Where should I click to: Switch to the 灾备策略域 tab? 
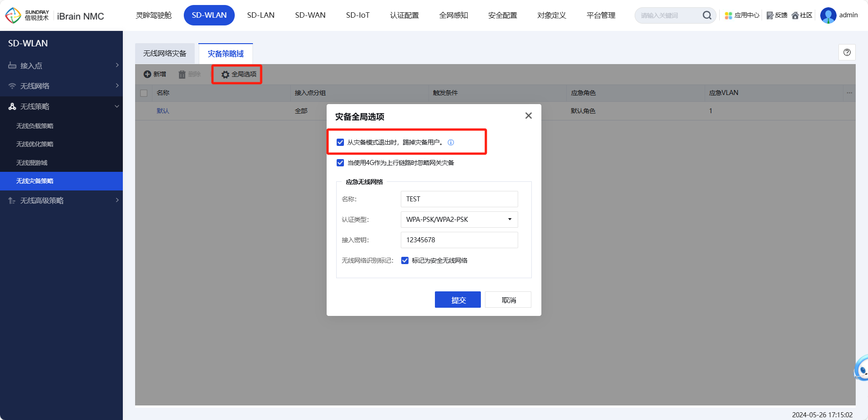tap(226, 54)
